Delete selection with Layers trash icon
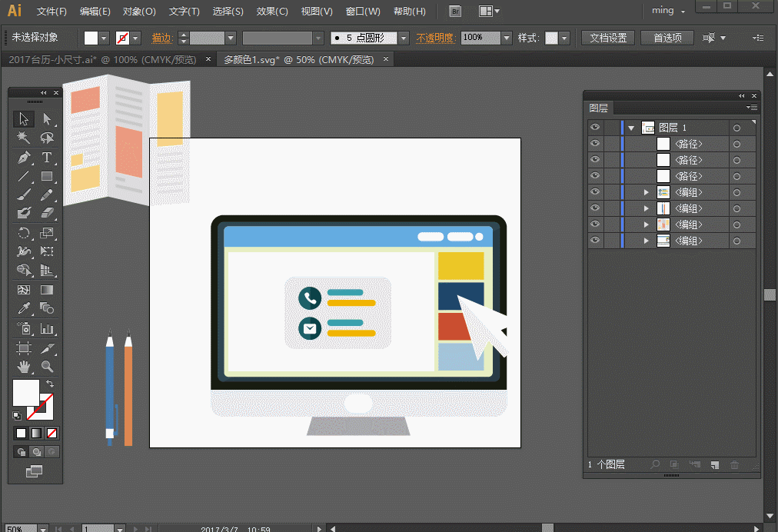778x532 pixels. [x=734, y=465]
